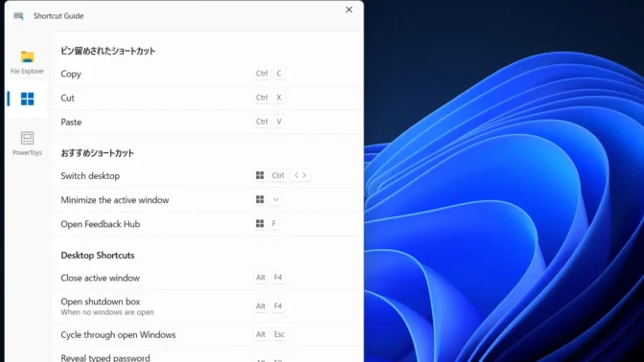Viewport: 644px width, 362px height.
Task: Click the Open shutdown box entry
Action: [x=207, y=306]
